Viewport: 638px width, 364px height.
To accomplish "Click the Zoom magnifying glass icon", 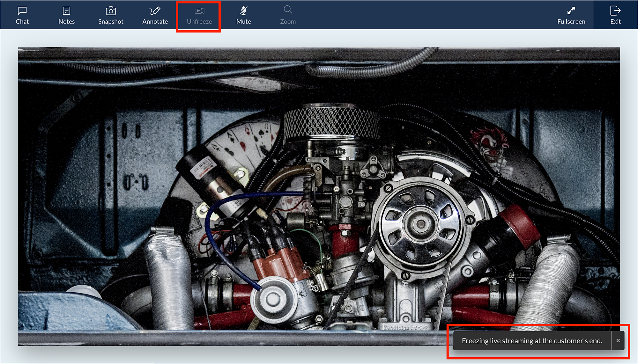I will (x=288, y=10).
